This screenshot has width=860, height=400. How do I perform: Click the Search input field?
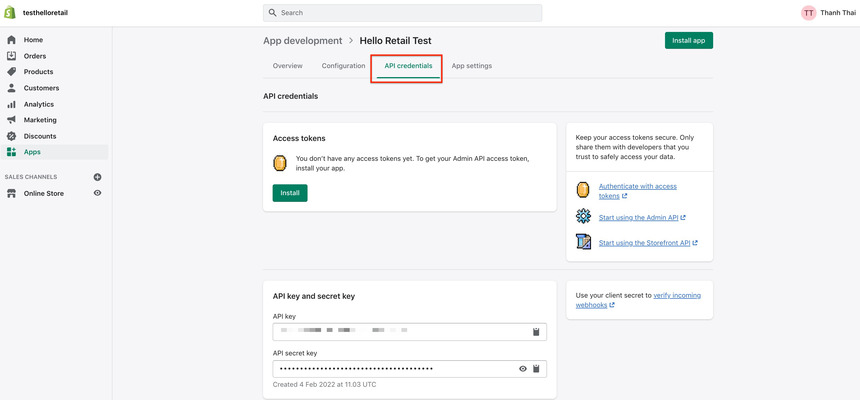tap(403, 13)
